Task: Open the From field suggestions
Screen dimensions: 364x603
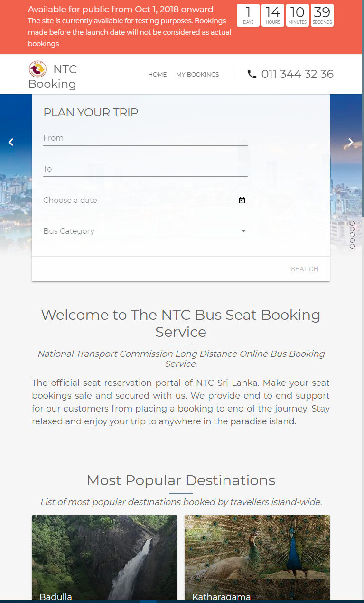Action: (142, 138)
